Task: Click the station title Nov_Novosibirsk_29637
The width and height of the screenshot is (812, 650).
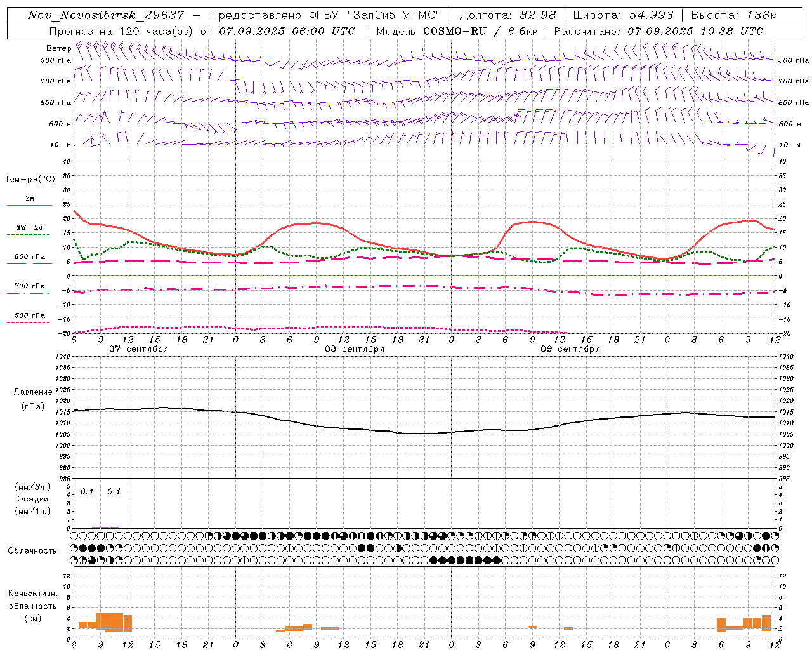Action: 106,15
